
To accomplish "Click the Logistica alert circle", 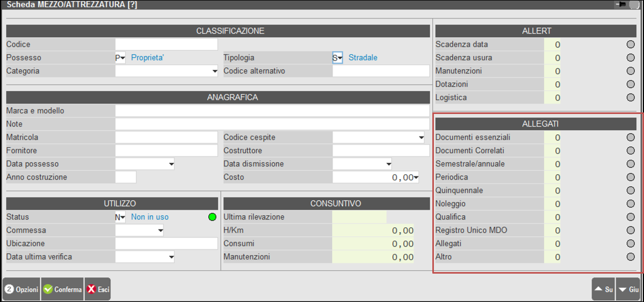I will tap(630, 97).
